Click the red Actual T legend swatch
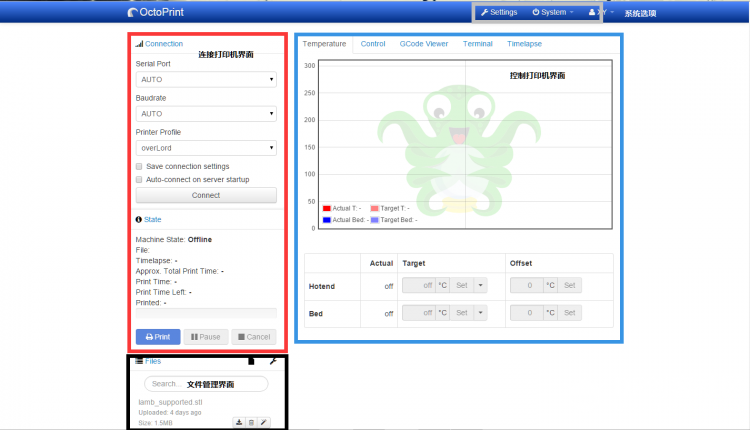 pyautogui.click(x=327, y=209)
